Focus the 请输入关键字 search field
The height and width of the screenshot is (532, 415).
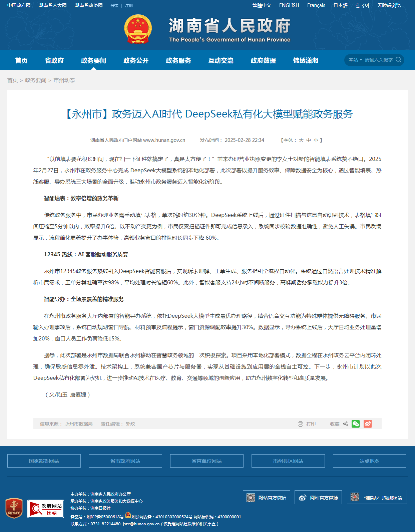[x=379, y=60]
